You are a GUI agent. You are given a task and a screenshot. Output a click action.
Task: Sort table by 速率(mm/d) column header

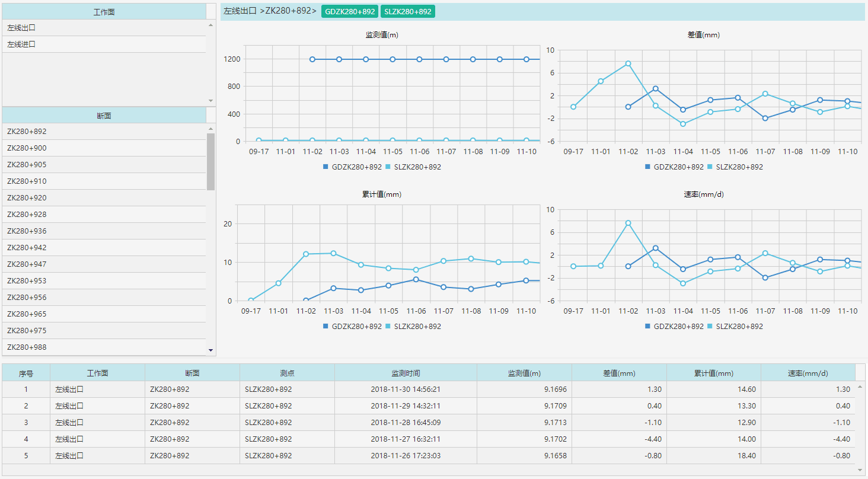pyautogui.click(x=808, y=373)
